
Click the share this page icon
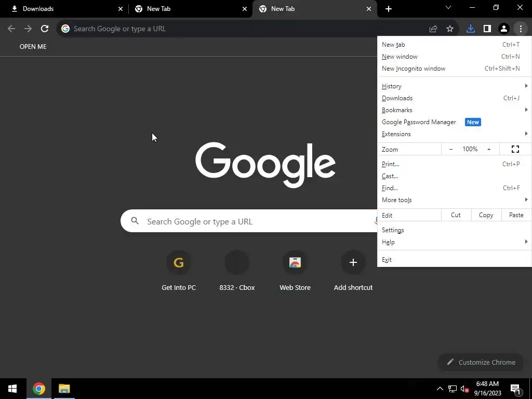click(433, 29)
